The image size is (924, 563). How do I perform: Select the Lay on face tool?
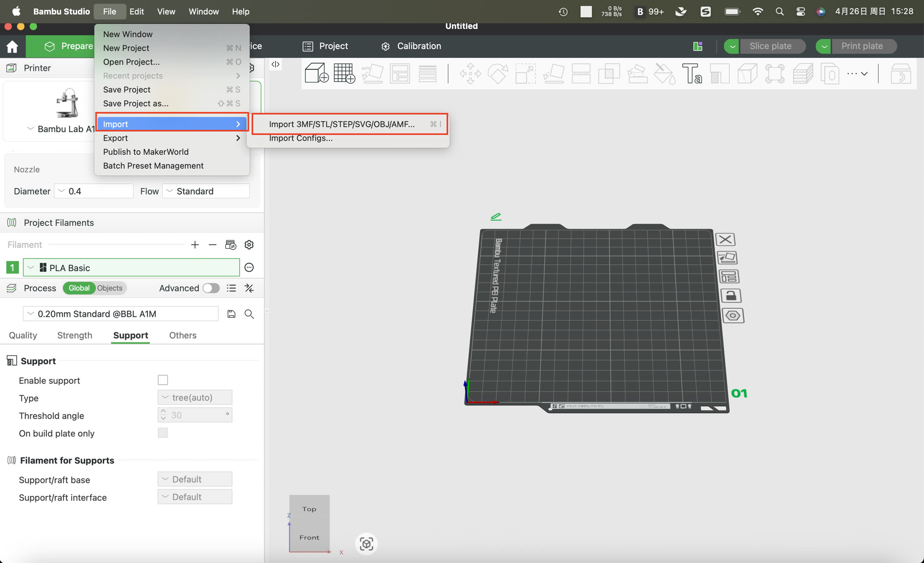tap(553, 73)
